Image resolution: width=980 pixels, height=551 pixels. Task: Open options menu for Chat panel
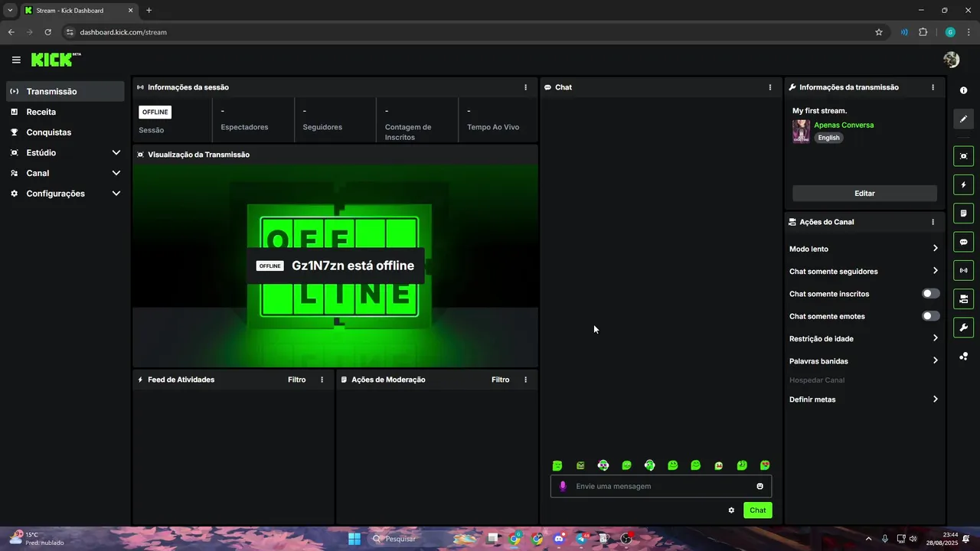(x=769, y=87)
